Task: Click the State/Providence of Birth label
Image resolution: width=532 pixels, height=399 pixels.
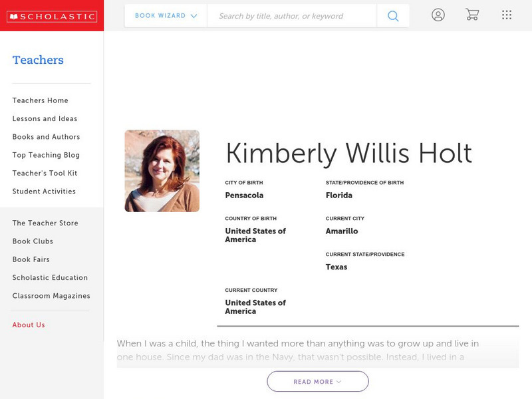Action: (364, 182)
